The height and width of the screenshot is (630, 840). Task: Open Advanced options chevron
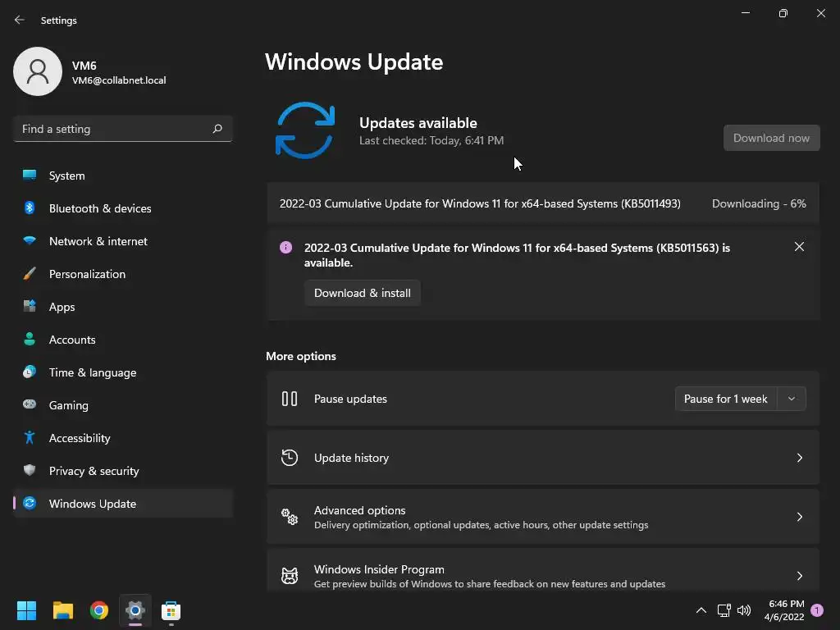tap(799, 517)
